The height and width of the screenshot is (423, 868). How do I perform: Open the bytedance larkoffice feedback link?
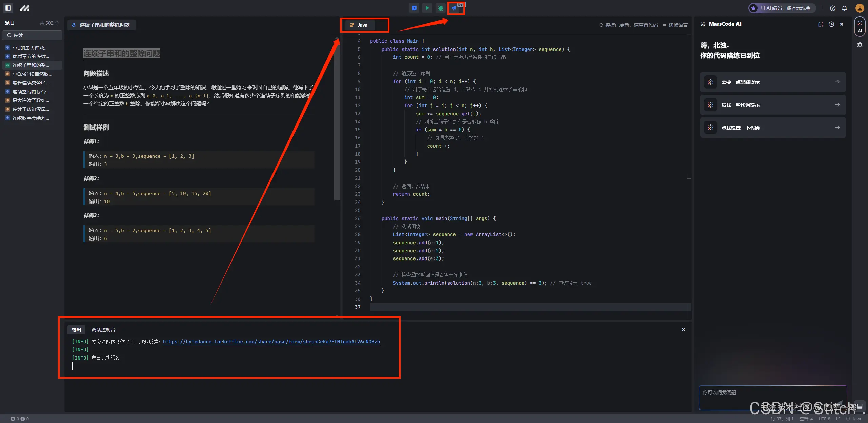tap(271, 342)
